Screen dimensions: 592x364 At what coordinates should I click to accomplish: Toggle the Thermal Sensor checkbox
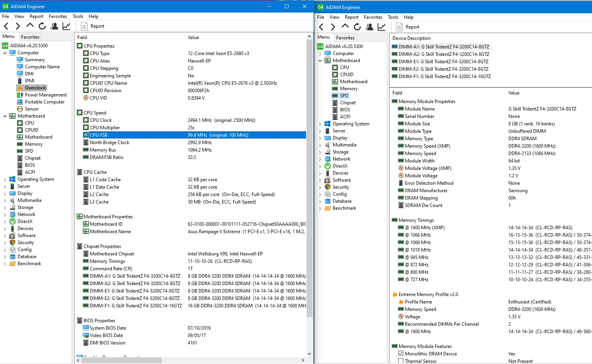tap(401, 361)
